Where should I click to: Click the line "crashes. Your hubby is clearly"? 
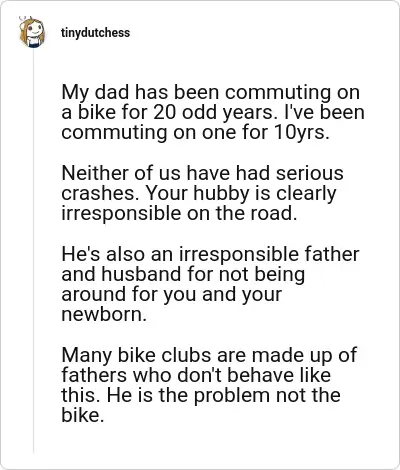[199, 194]
